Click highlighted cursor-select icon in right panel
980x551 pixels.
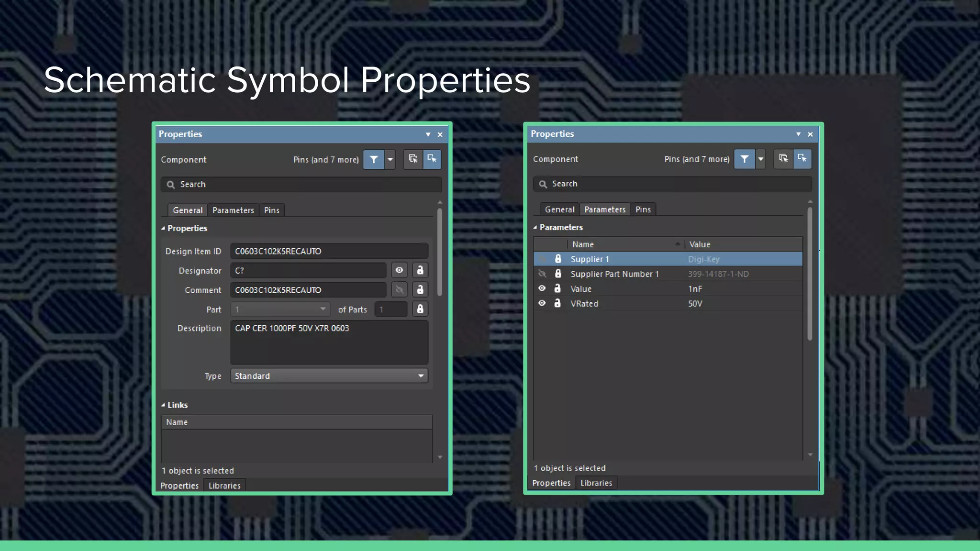click(x=802, y=159)
